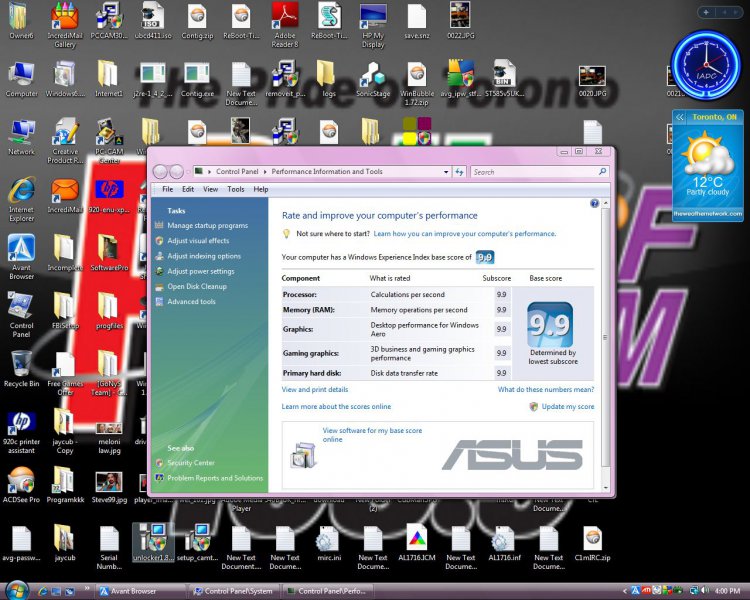Screen dimensions: 750x600
Task: Expand Quick Launch overflow chevron
Action: click(x=87, y=588)
